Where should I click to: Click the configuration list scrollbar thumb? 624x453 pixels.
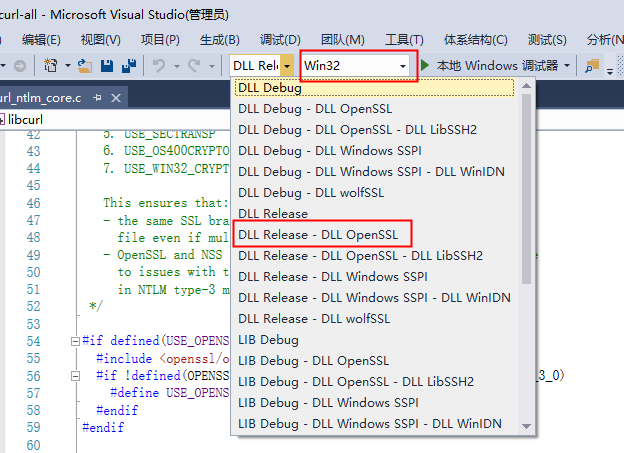pyautogui.click(x=526, y=189)
